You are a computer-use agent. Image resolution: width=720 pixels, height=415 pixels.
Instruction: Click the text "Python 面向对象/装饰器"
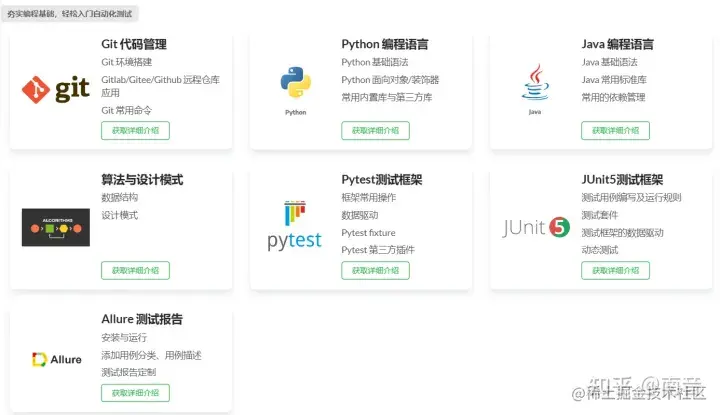[390, 80]
